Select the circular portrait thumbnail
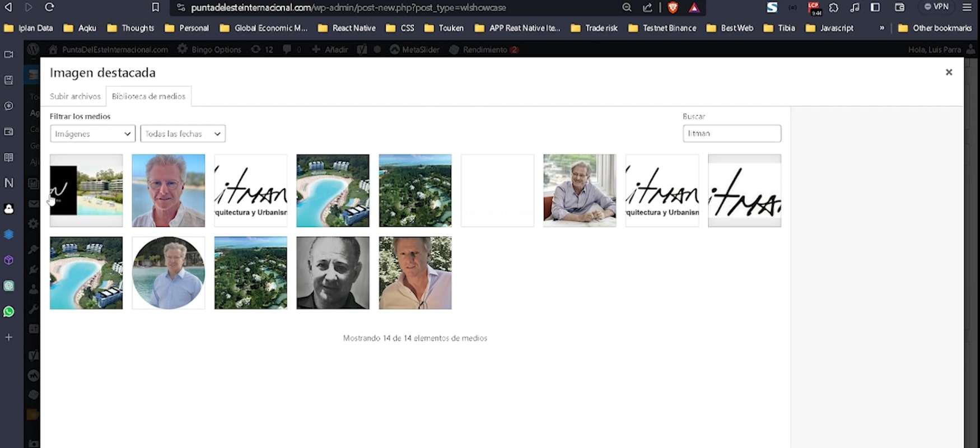This screenshot has height=448, width=980. pos(169,273)
